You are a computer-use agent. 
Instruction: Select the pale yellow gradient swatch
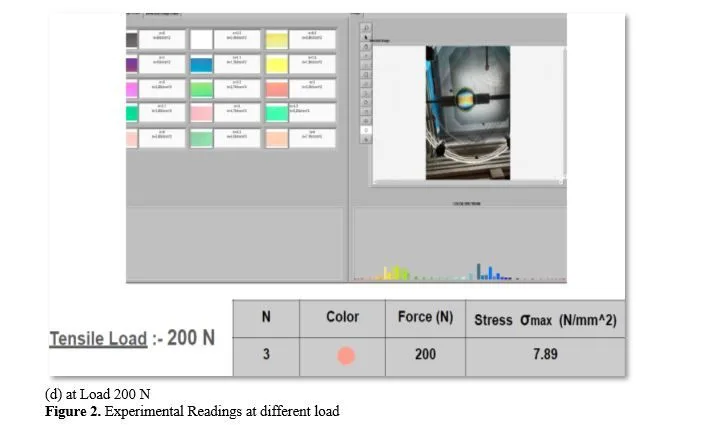click(x=277, y=40)
